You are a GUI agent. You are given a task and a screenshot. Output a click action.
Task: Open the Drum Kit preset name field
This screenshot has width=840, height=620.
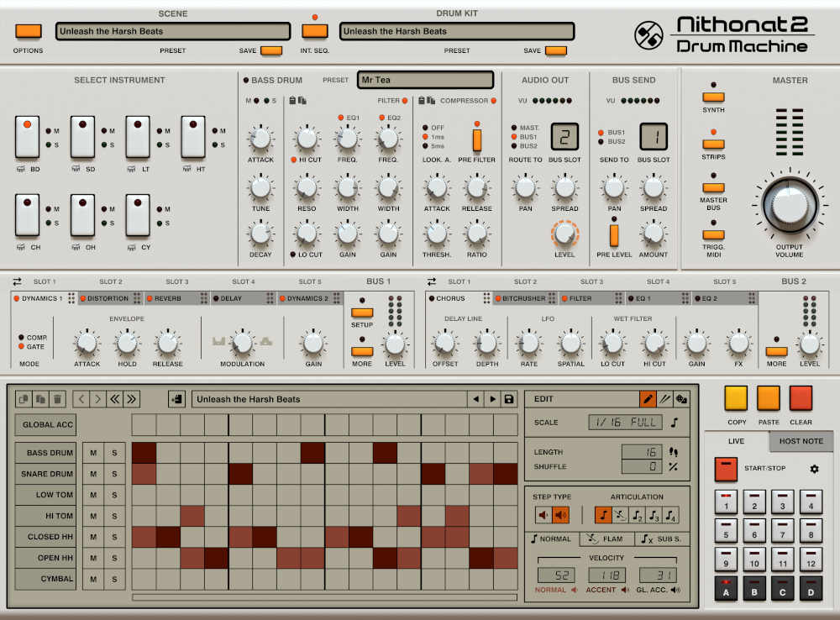tap(456, 30)
